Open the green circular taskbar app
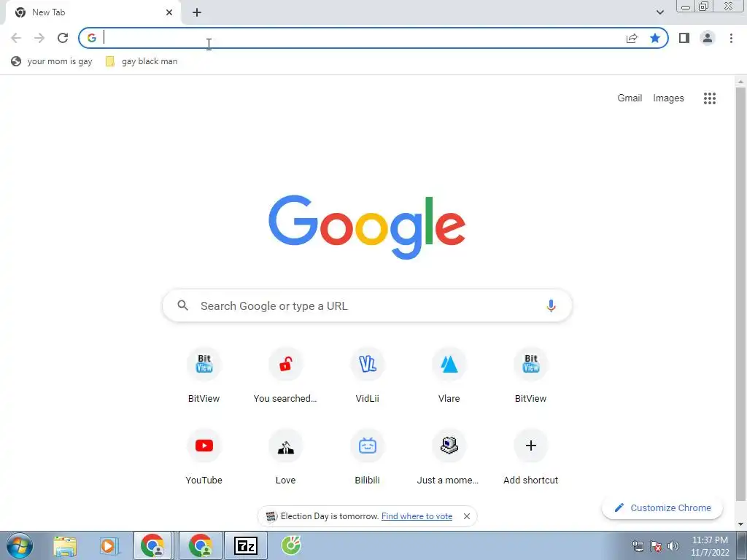 click(291, 545)
